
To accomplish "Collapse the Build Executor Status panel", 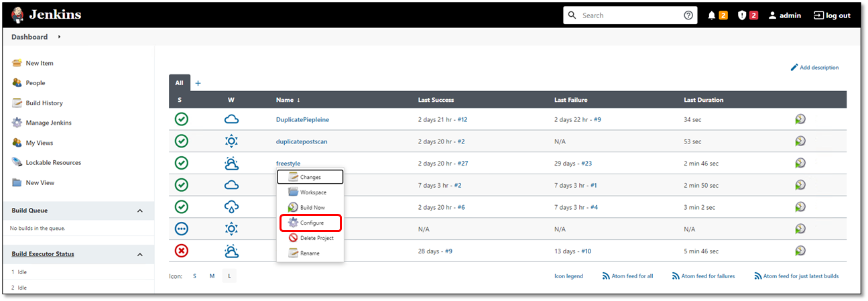I will click(140, 255).
